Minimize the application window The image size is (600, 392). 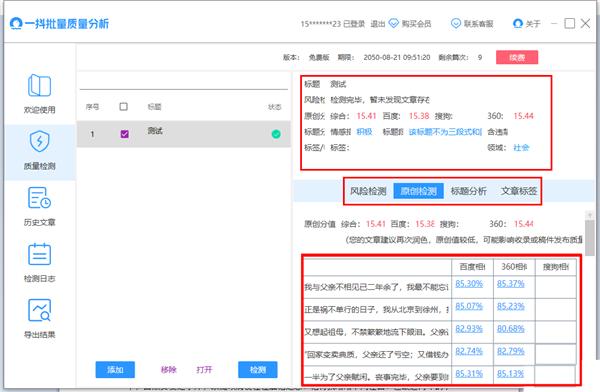[x=554, y=23]
